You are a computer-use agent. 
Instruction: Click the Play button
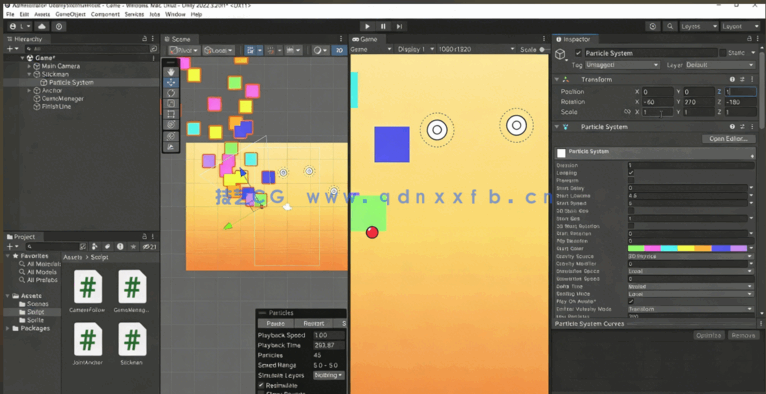pyautogui.click(x=367, y=26)
